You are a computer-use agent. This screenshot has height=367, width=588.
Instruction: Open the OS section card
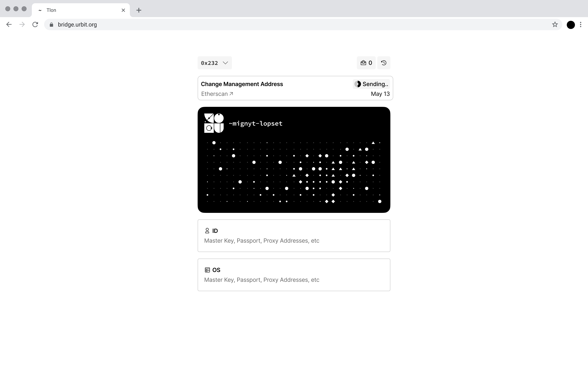tap(294, 274)
